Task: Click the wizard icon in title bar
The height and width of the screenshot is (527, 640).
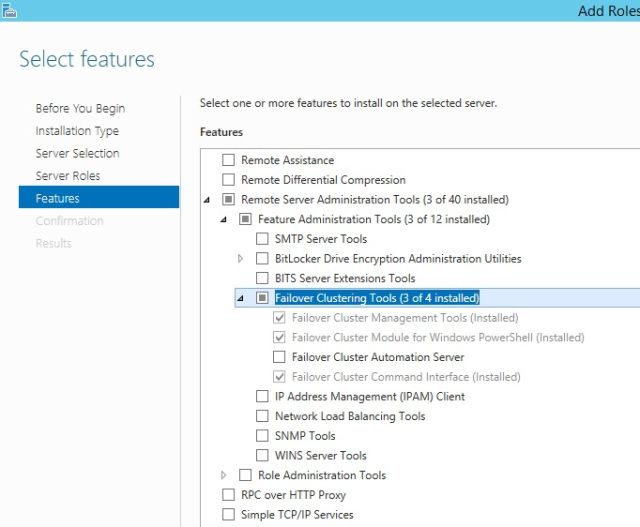Action: click(x=9, y=9)
